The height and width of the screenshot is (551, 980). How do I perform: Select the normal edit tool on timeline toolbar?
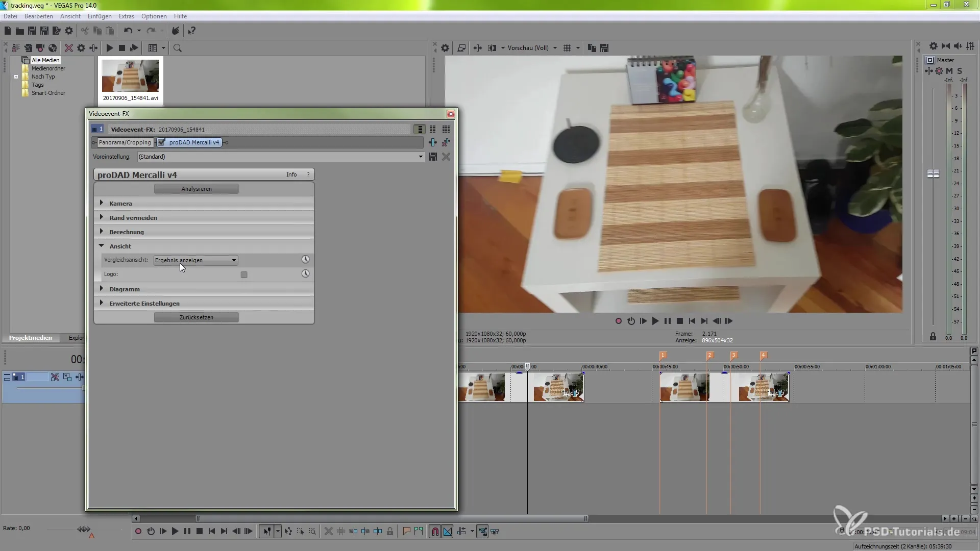267,532
